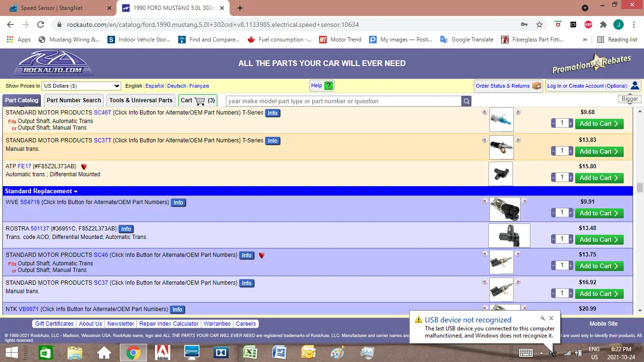This screenshot has height=362, width=644.
Task: Open the Repair Index Calculator link
Action: coord(169,324)
